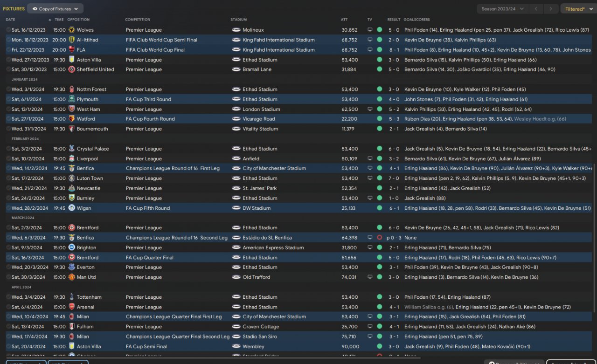This screenshot has height=364, width=597.
Task: Click the Crystal Palace club badge
Action: coord(72,149)
